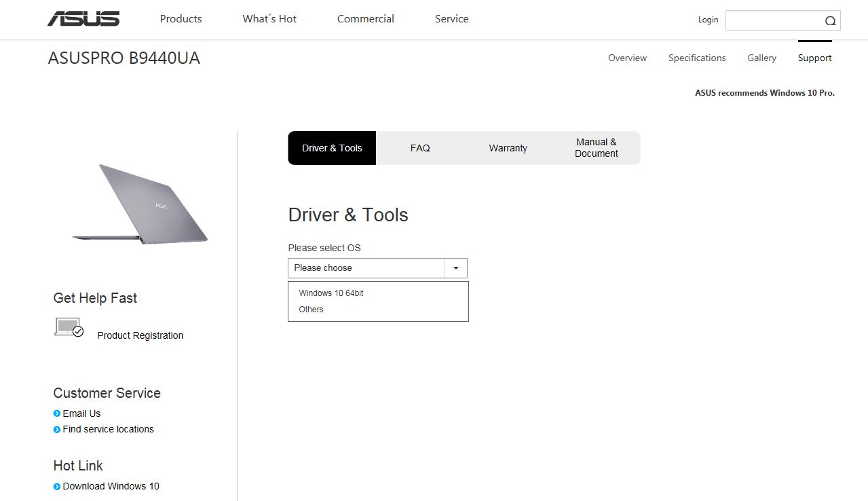Choose the Others OS option
The height and width of the screenshot is (501, 868).
(311, 310)
